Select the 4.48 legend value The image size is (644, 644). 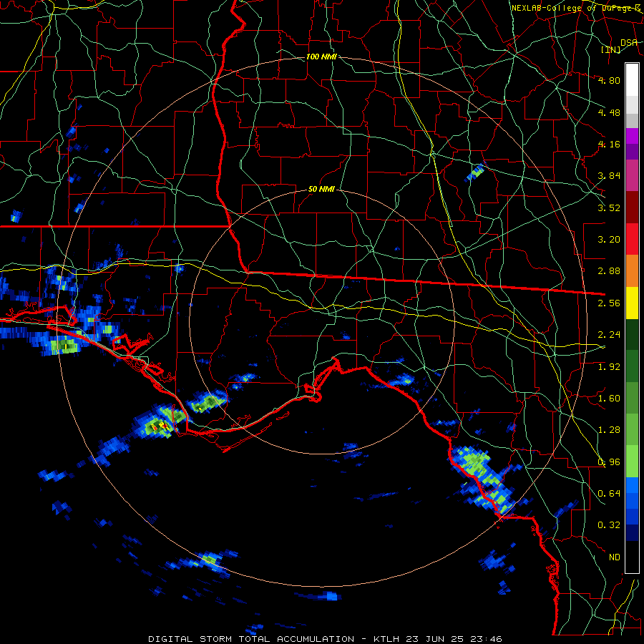click(609, 112)
